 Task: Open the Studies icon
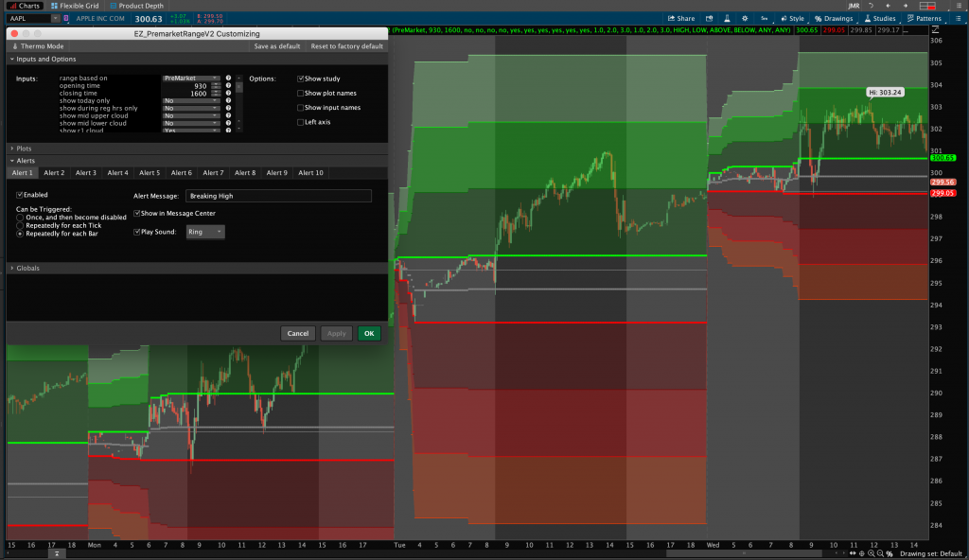[x=879, y=17]
